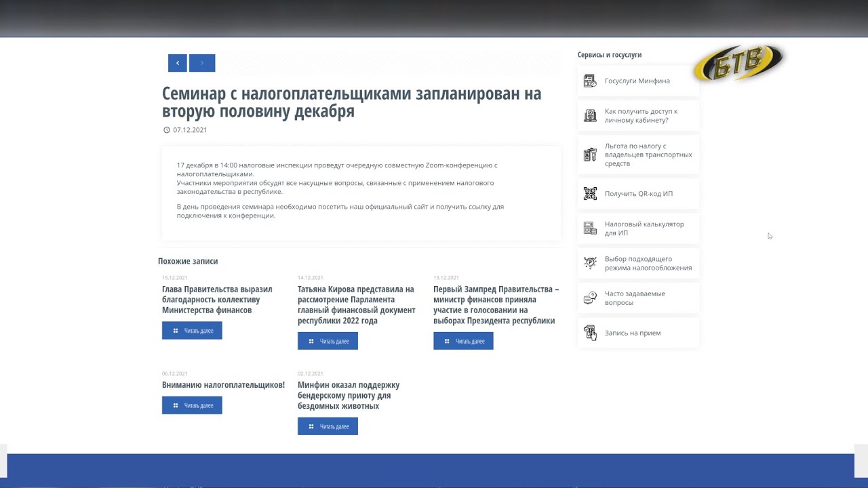
Task: Click the tax regime selection icon
Action: click(590, 263)
